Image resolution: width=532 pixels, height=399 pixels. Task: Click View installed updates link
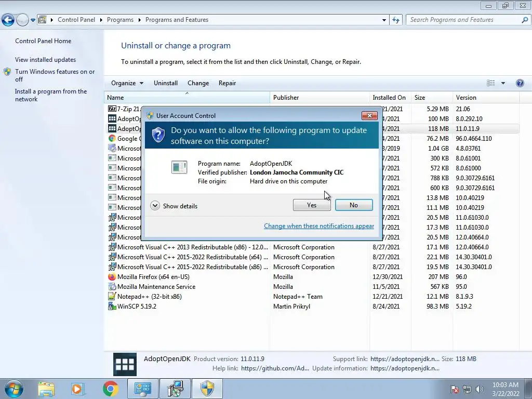(46, 60)
